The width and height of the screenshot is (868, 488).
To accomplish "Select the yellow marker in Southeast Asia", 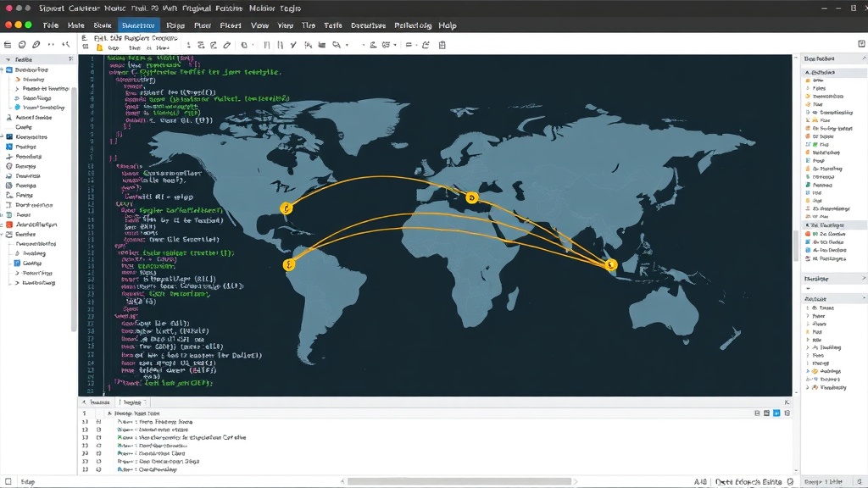I will (611, 264).
